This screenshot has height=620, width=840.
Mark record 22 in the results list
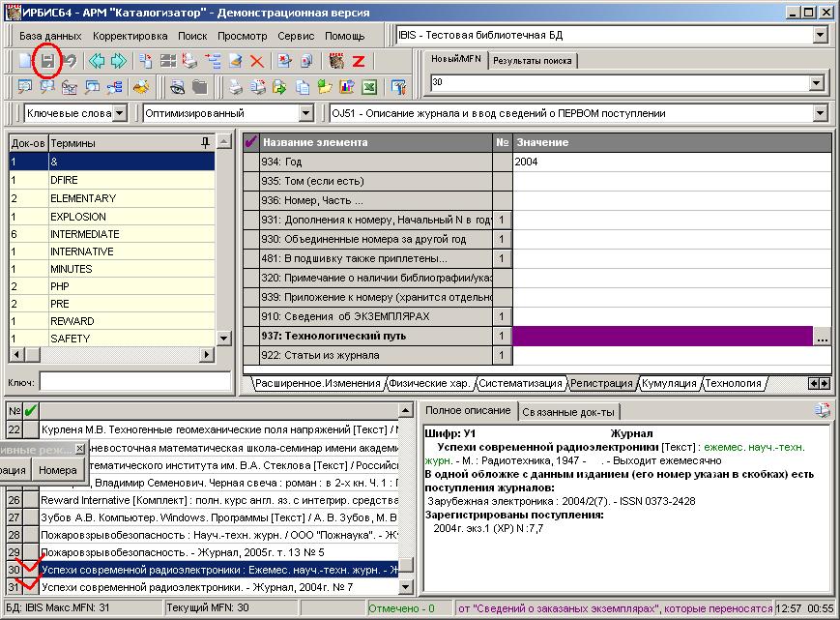(x=31, y=429)
